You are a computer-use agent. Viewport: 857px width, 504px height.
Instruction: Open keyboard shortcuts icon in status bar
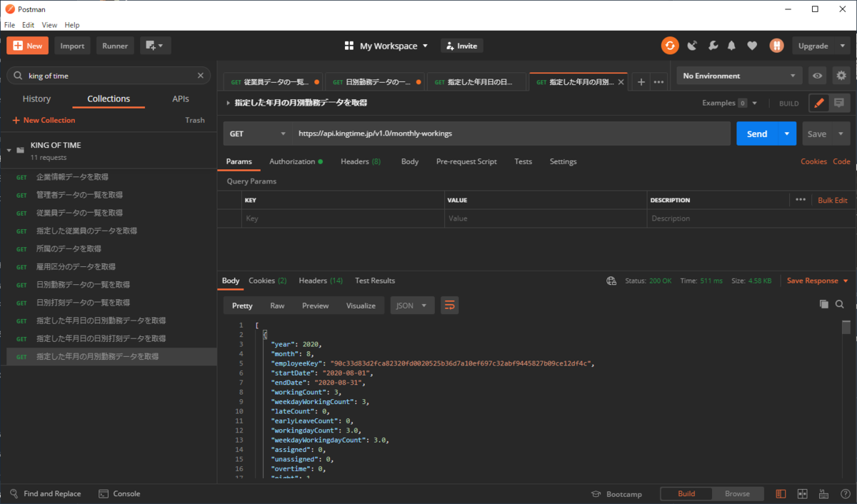[823, 493]
